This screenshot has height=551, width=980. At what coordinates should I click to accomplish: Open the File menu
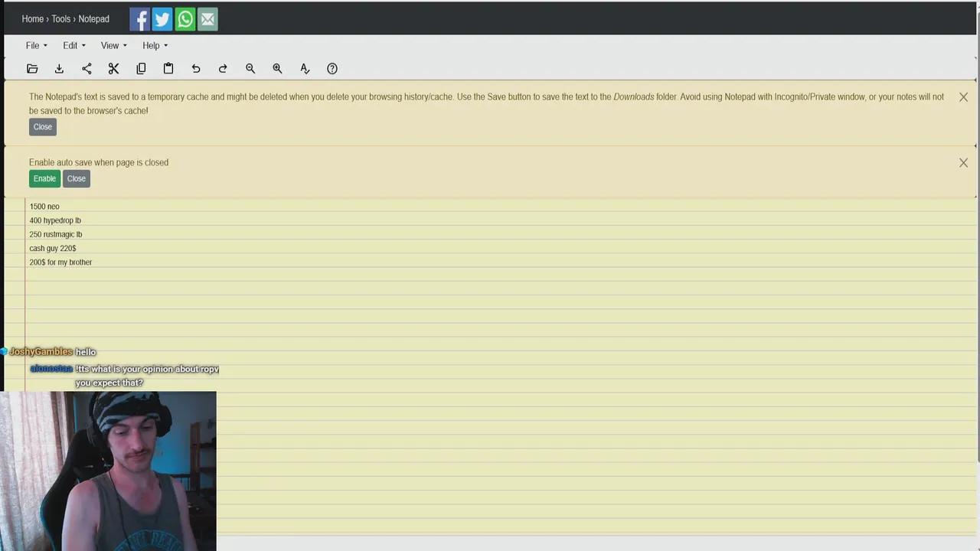[36, 46]
